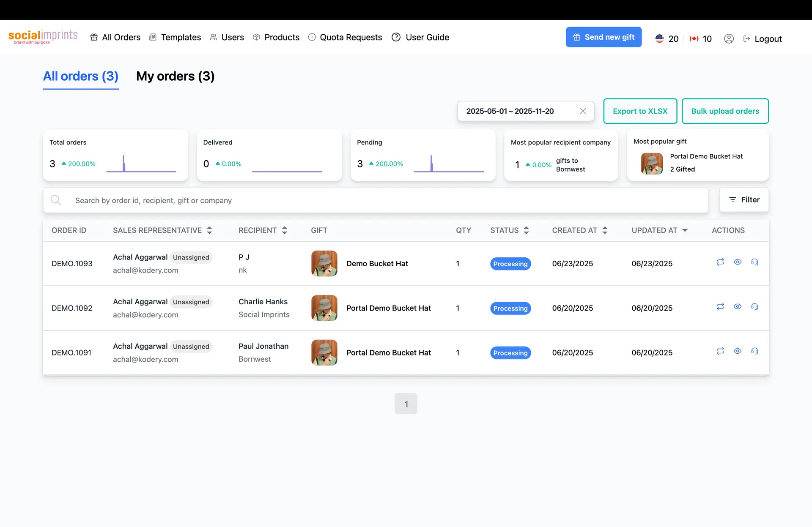Viewport: 812px width, 527px height.
Task: Click most popular gift hat thumbnail
Action: [x=652, y=164]
